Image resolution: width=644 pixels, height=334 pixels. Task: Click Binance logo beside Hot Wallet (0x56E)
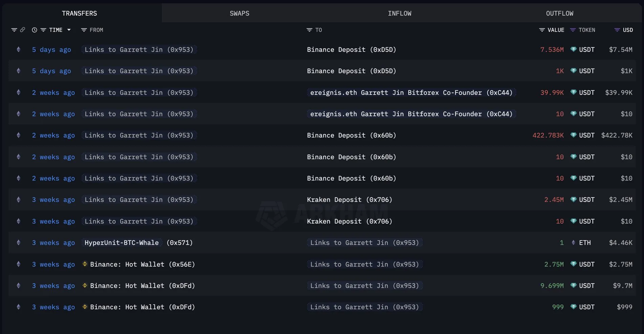85,264
